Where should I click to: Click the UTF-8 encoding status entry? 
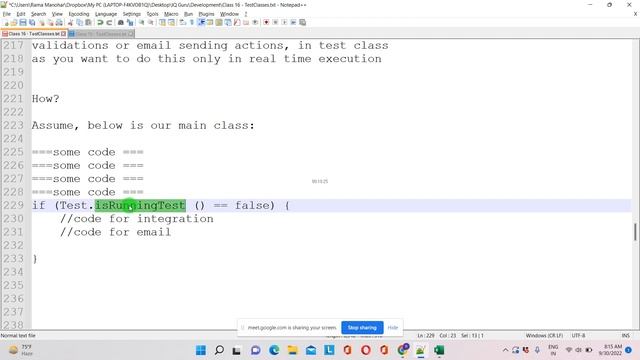(578, 336)
